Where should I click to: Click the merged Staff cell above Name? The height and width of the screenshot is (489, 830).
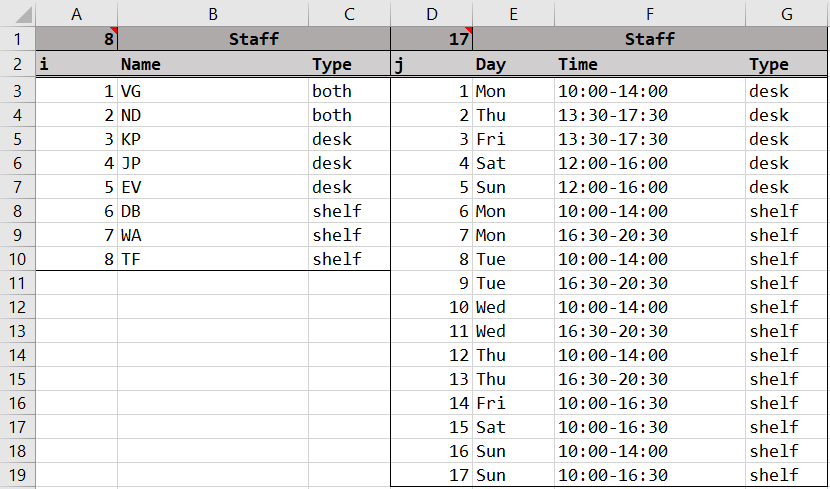point(253,40)
